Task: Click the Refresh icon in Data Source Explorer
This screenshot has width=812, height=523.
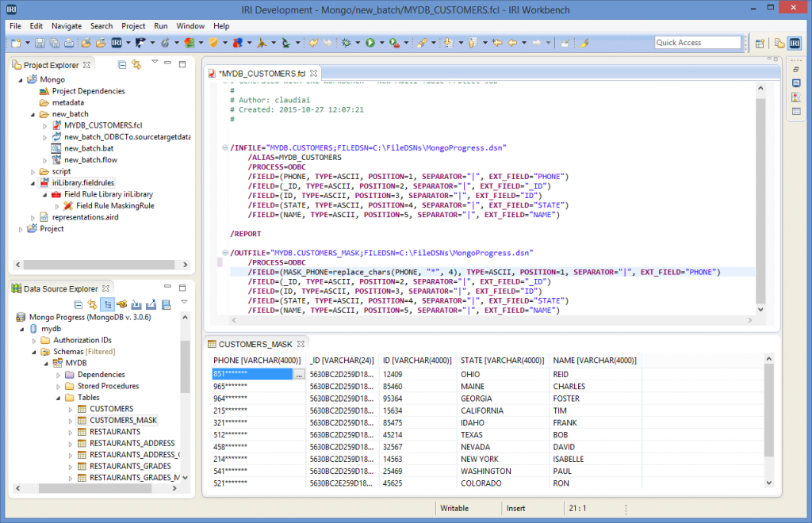Action: point(123,304)
